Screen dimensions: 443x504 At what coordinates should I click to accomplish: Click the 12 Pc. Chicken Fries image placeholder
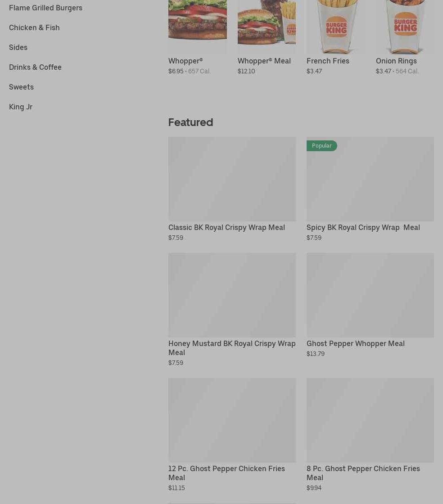click(x=232, y=420)
